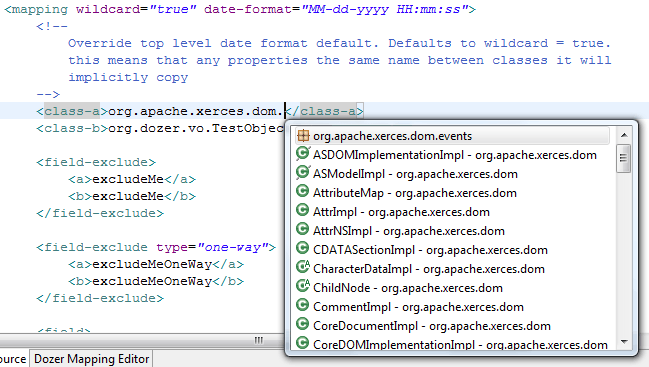Image resolution: width=649 pixels, height=367 pixels.
Task: Insert CoreDocumentImpl from the proposals
Action: click(x=452, y=326)
